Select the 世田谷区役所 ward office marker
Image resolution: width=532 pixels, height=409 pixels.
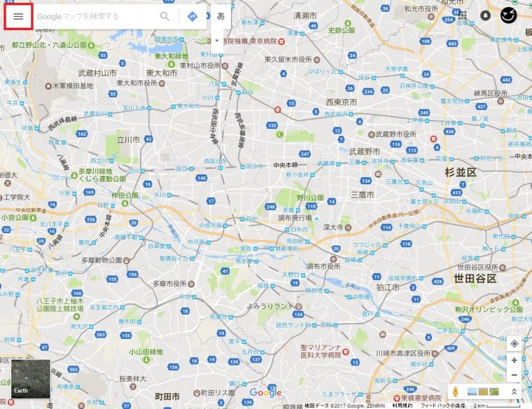point(503,268)
